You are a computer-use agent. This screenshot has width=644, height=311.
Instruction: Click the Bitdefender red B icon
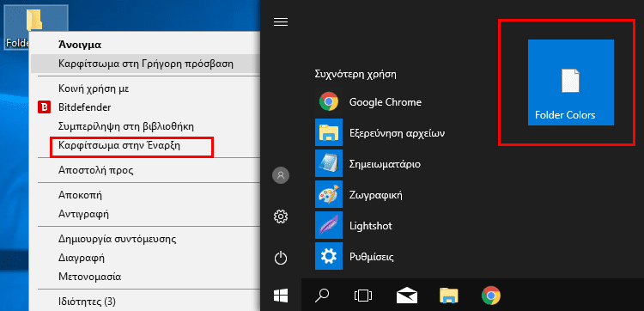(44, 107)
